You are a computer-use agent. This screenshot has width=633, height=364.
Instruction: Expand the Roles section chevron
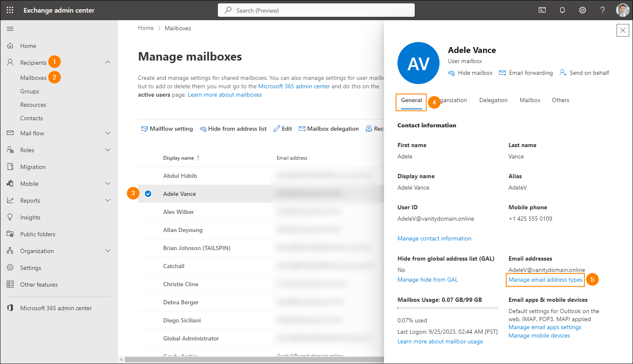coord(108,150)
